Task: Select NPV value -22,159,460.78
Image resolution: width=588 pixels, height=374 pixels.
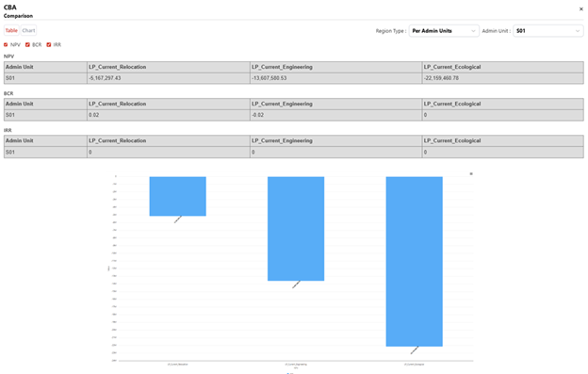Action: 441,78
